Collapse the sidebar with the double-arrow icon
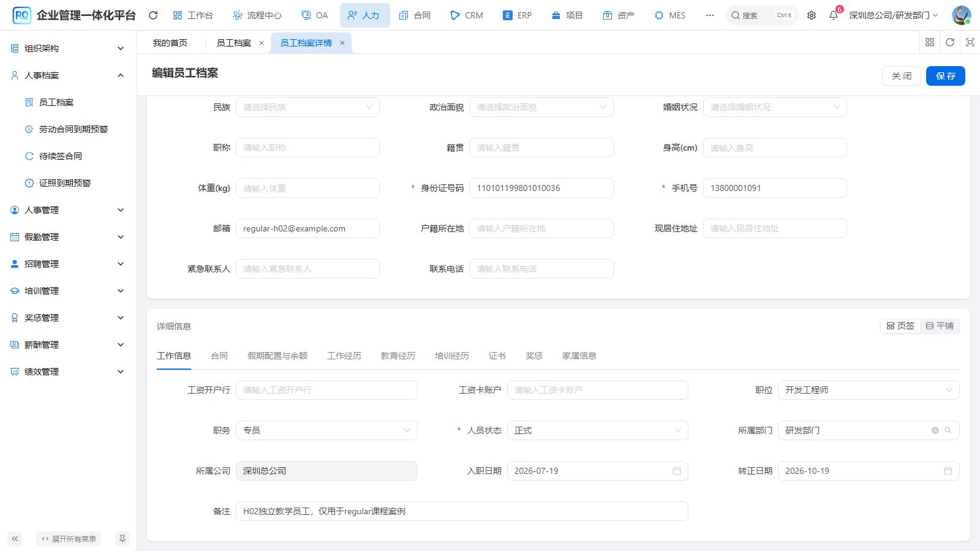 (x=15, y=539)
